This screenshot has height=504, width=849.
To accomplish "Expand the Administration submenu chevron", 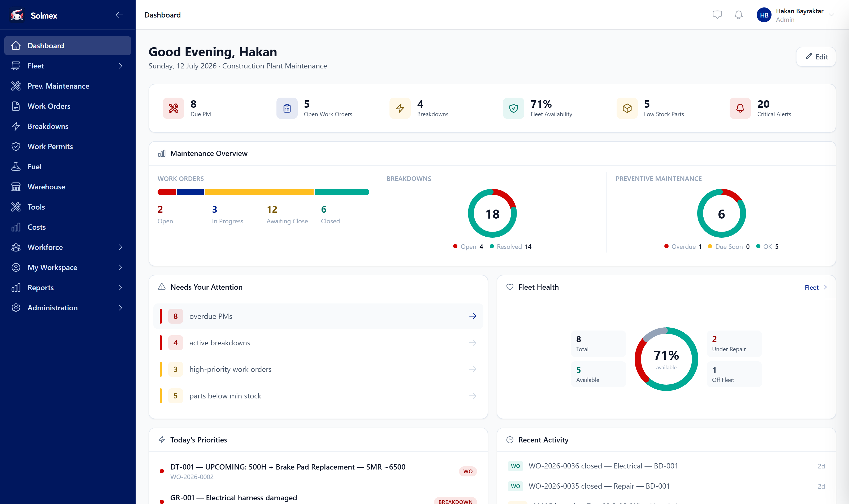I will [x=120, y=308].
